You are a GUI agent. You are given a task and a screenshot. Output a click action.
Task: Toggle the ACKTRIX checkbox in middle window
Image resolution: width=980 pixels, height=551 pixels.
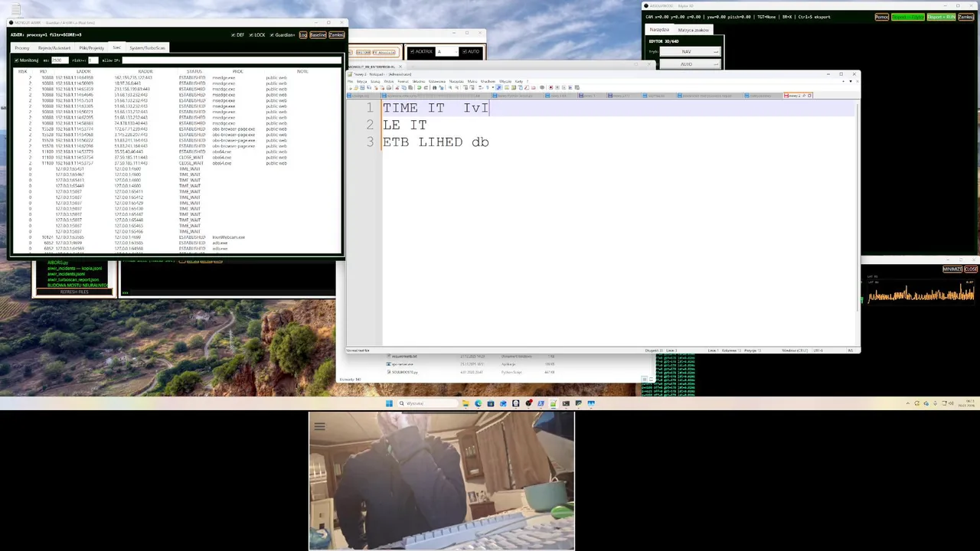411,51
